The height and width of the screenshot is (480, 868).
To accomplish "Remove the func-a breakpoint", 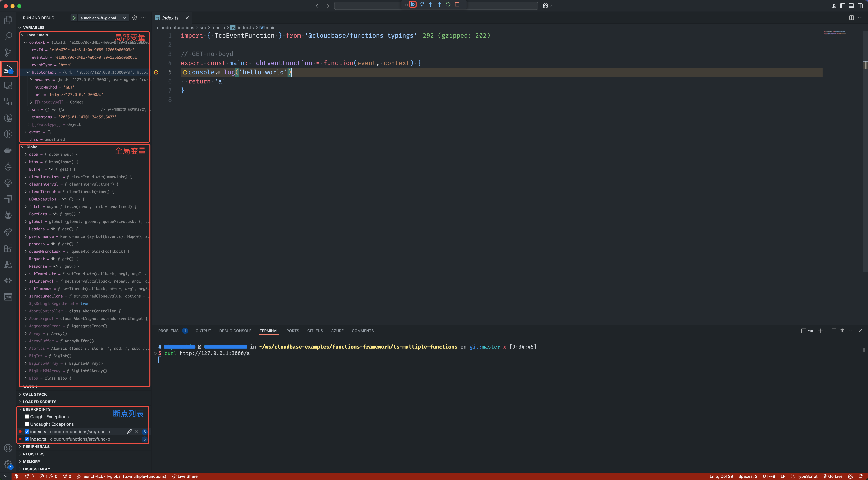I will 136,431.
